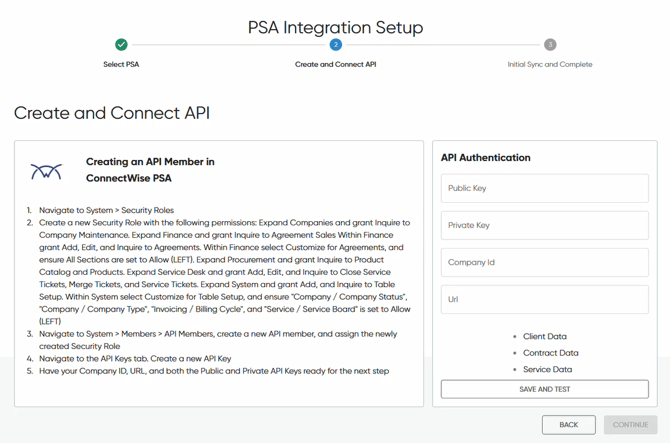Go to the Select PSA step label
This screenshot has width=670, height=443.
point(121,64)
